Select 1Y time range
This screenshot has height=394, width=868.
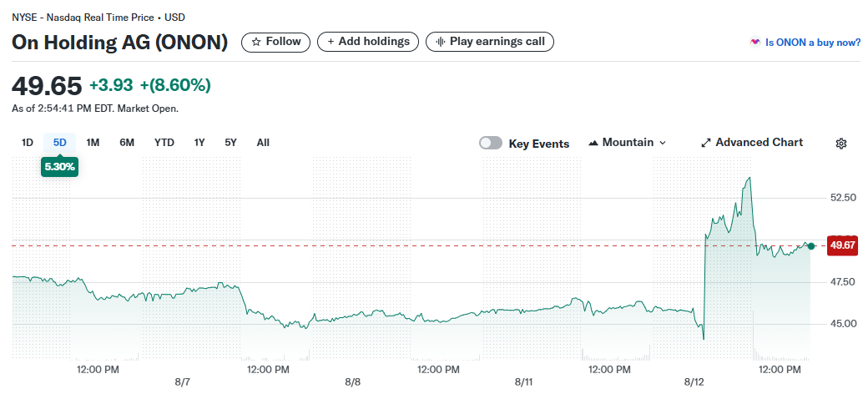tap(199, 143)
